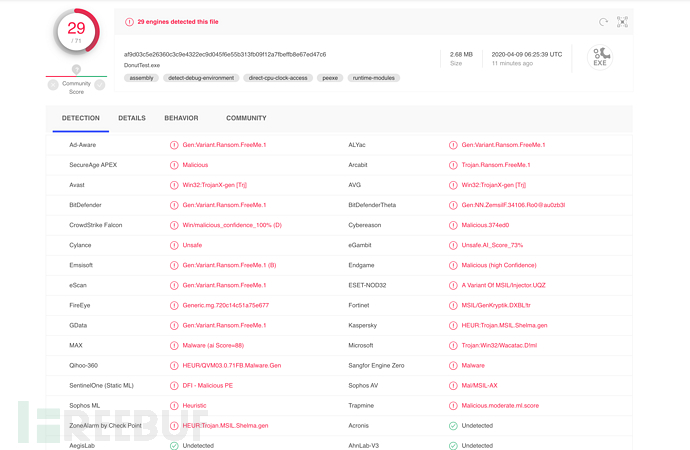Click the SentinelOne (Static ML) vendor name
This screenshot has height=450, width=690.
[x=101, y=386]
